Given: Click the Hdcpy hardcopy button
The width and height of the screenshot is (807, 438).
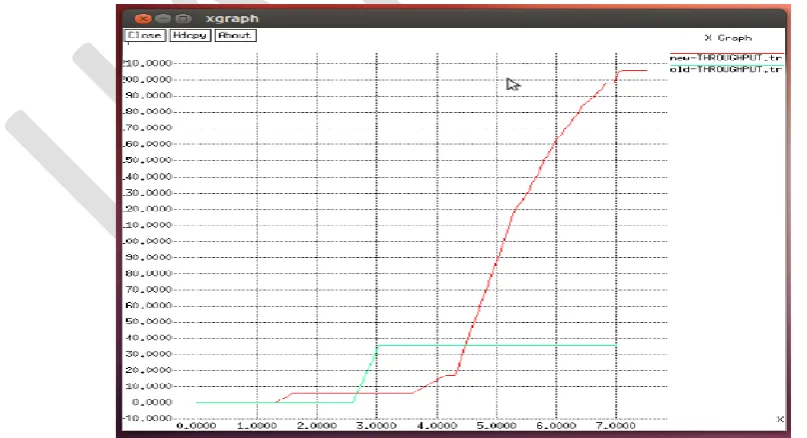Looking at the screenshot, I should (x=190, y=36).
